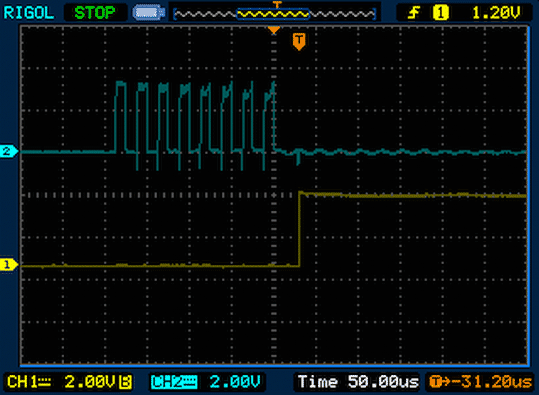Click the cyan channel 2 pulse burst
Viewport: 539px width, 395px height.
point(194,125)
